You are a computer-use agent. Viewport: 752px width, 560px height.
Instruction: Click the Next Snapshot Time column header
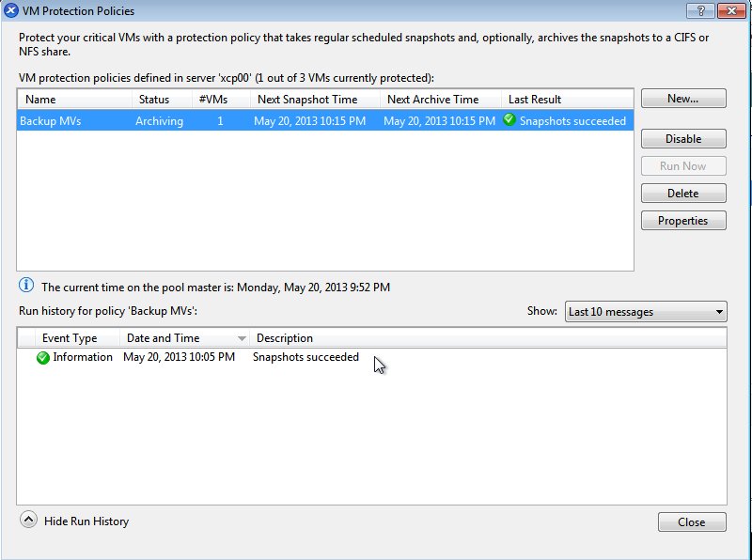315,100
